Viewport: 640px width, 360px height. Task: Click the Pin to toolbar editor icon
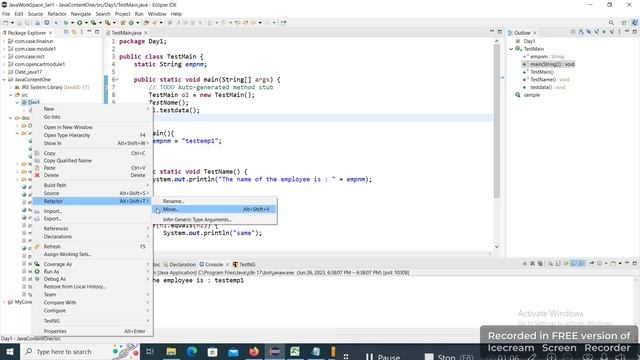(x=284, y=23)
